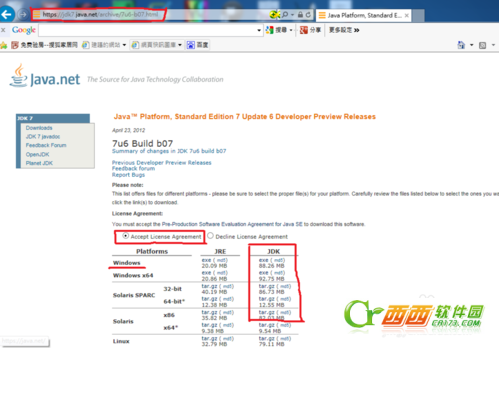Click the browser back arrow button
Image resolution: width=499 pixels, height=407 pixels.
(7, 14)
